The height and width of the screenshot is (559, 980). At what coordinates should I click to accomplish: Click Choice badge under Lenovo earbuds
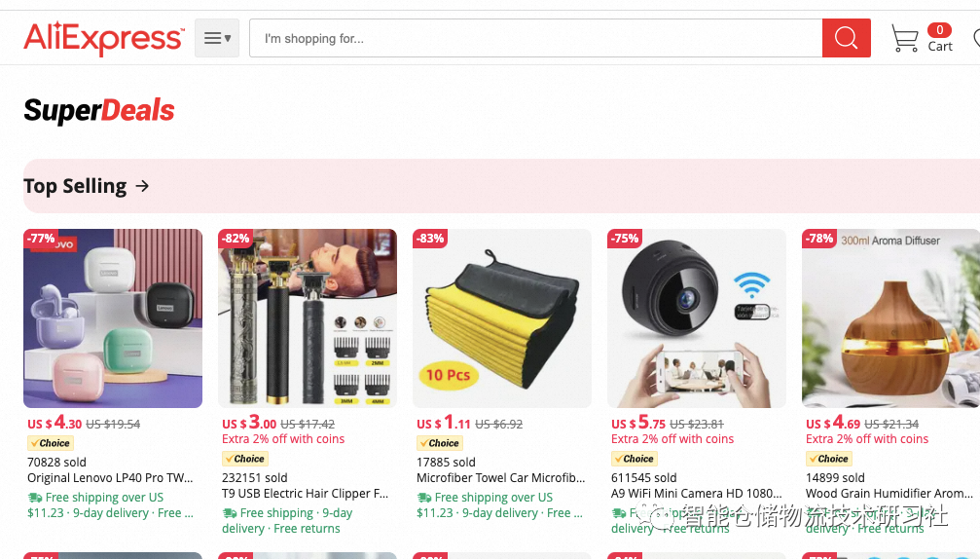pyautogui.click(x=51, y=443)
